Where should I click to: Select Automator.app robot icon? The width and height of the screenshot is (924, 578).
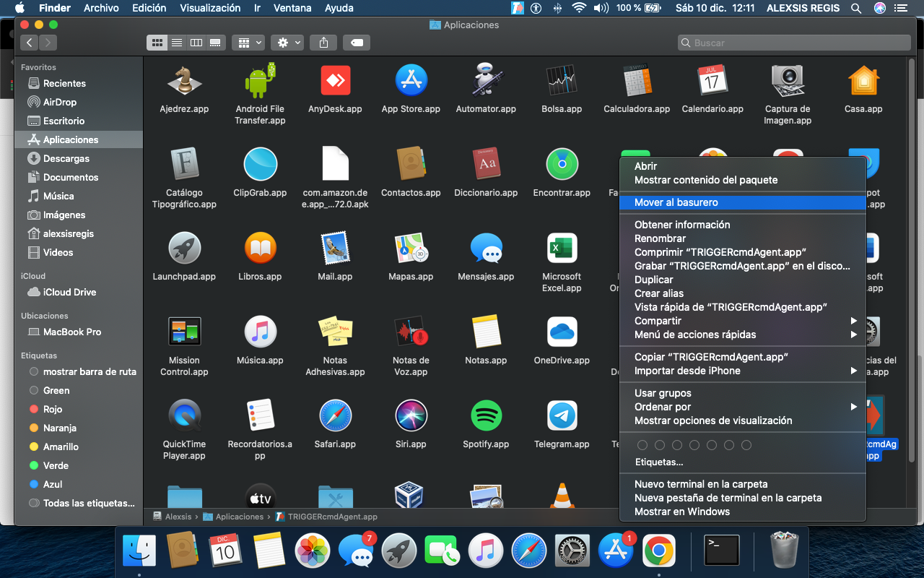pyautogui.click(x=486, y=80)
